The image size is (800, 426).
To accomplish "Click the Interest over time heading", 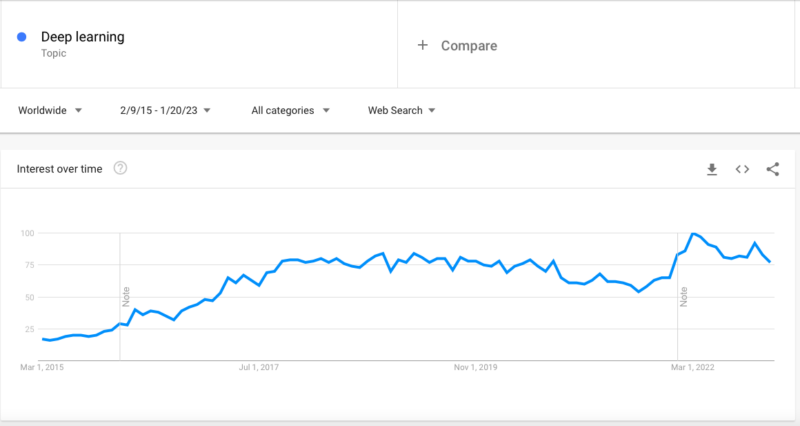I will (59, 169).
